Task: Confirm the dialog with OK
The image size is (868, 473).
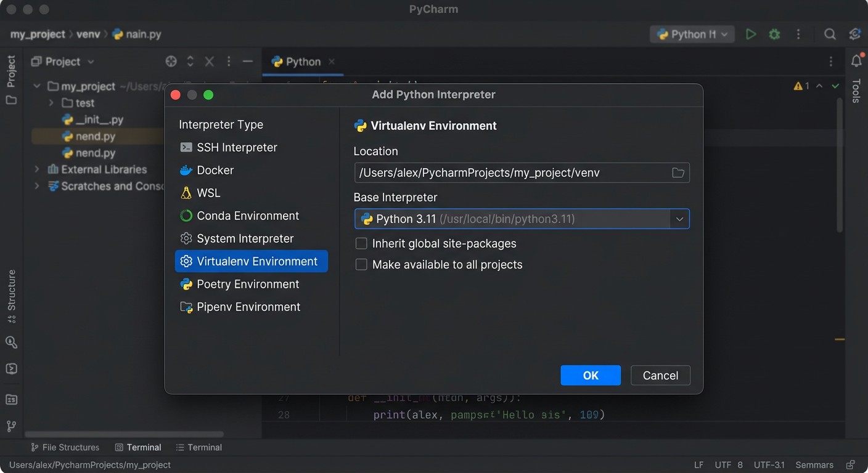Action: coord(591,376)
